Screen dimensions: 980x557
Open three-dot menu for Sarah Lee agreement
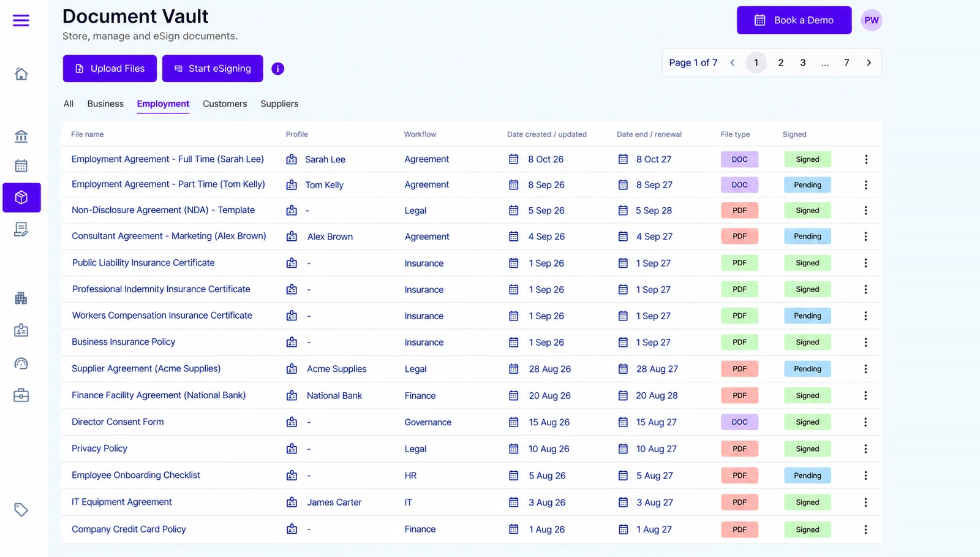866,159
